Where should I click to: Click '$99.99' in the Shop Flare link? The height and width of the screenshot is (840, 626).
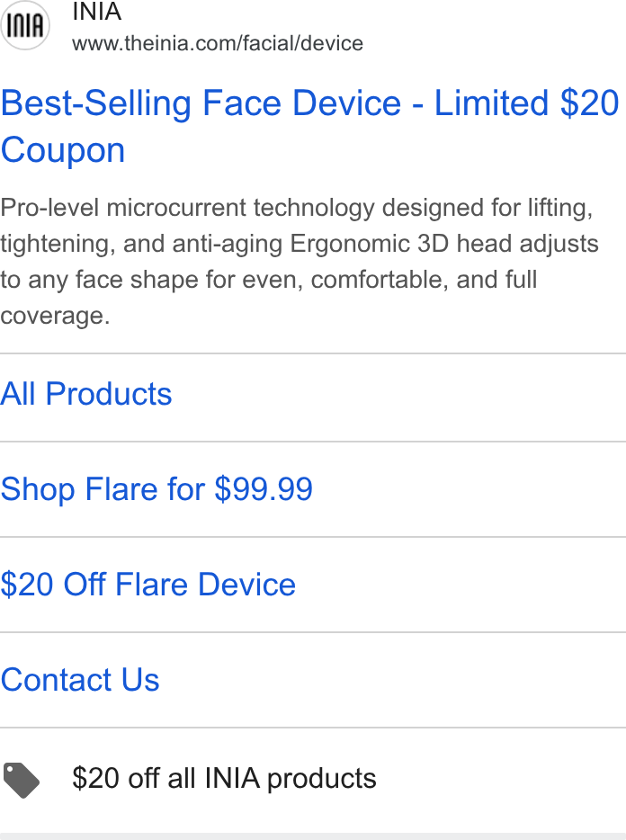tap(264, 488)
